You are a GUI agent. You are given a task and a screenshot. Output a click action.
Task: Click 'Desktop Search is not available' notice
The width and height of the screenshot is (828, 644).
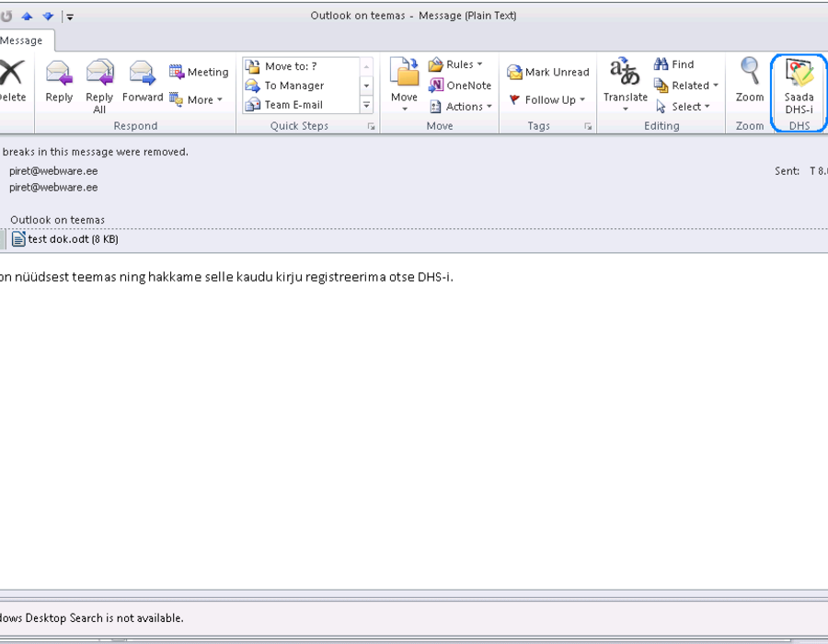pos(92,617)
